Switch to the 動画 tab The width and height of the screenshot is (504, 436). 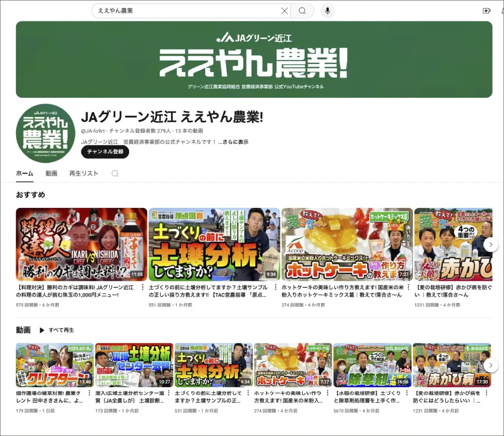[51, 173]
